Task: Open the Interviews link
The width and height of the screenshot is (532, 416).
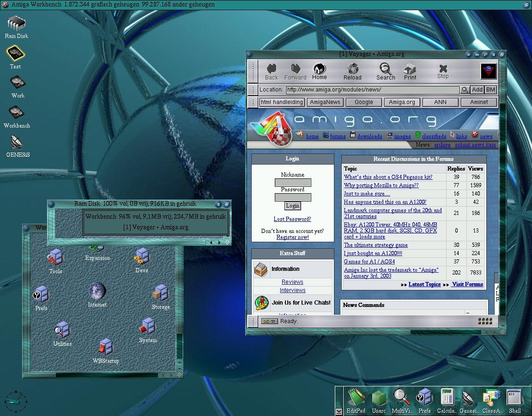Action: 292,290
